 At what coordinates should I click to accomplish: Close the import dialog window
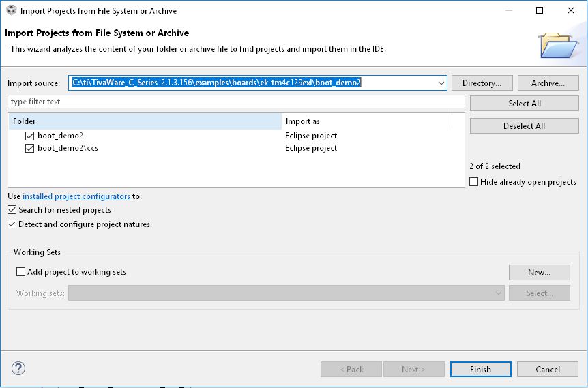[x=571, y=10]
